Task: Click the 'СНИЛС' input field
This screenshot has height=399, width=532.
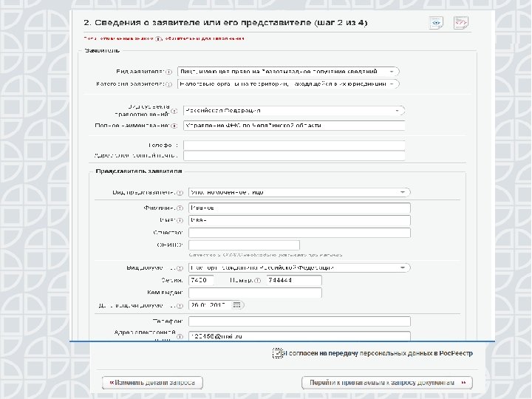Action: point(244,245)
